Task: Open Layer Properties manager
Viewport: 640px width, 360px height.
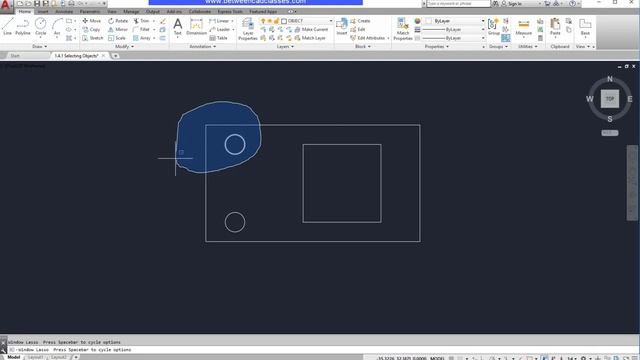Action: coord(248,29)
